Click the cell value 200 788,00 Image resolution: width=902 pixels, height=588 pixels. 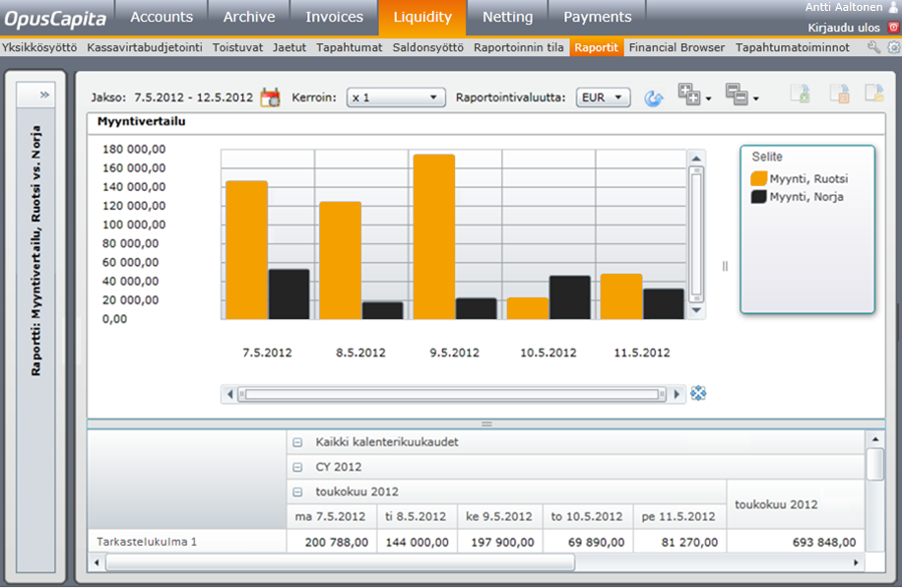click(x=337, y=542)
